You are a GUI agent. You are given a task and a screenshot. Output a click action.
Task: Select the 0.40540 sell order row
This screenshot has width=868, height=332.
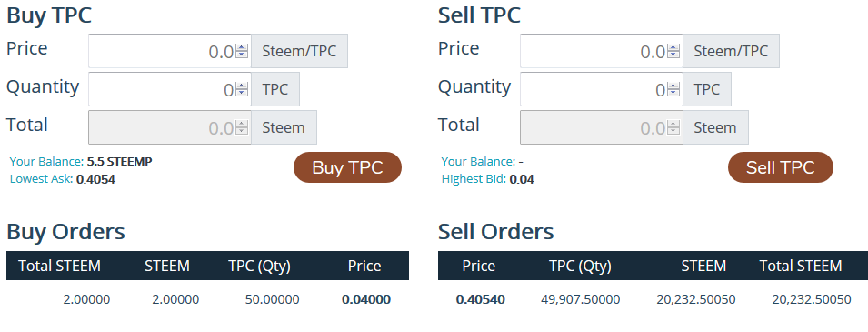pos(653,299)
